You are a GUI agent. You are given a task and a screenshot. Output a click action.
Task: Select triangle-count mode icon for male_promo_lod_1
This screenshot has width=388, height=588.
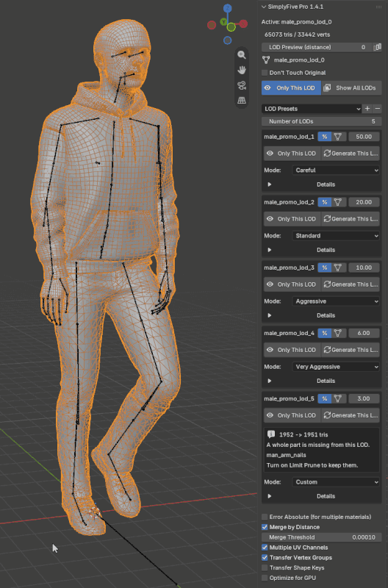pos(338,137)
